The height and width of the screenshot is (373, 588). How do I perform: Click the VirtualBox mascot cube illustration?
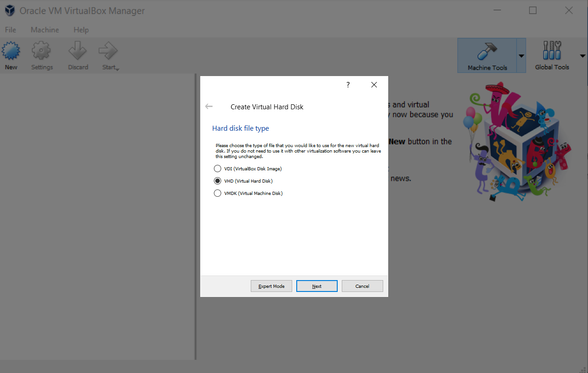(517, 142)
